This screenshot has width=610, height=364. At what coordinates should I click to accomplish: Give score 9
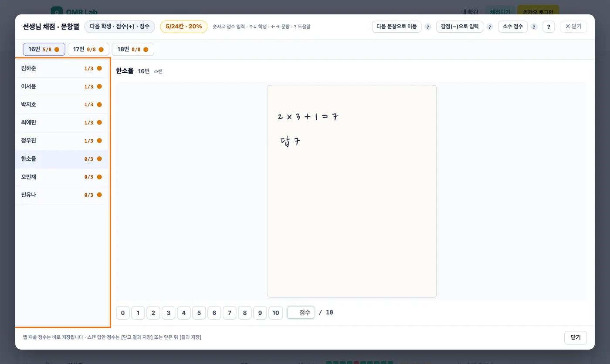pyautogui.click(x=260, y=313)
